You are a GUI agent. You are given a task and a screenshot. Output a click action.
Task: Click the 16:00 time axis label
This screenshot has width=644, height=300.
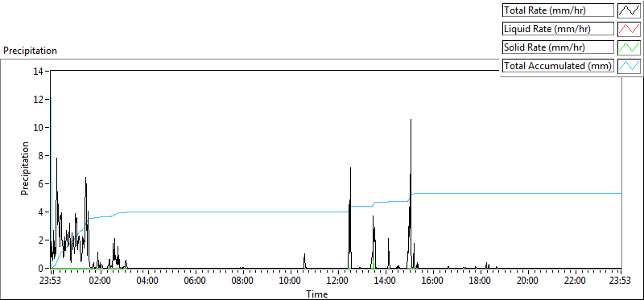(x=432, y=282)
